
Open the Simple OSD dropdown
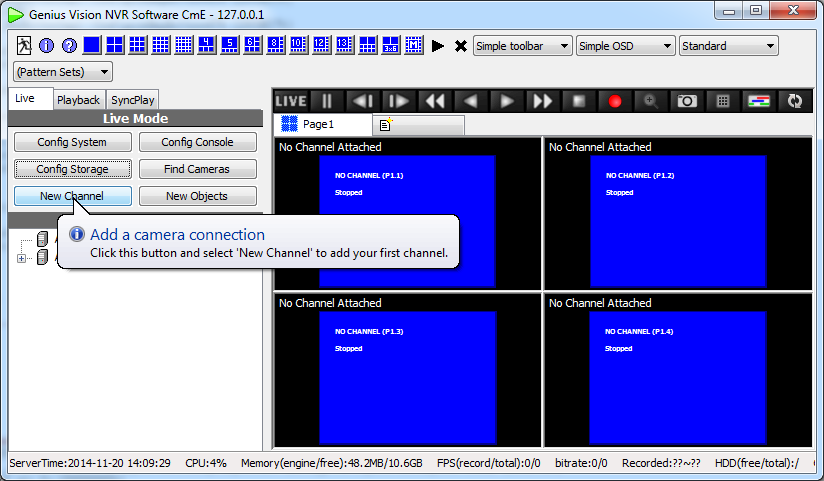[625, 46]
